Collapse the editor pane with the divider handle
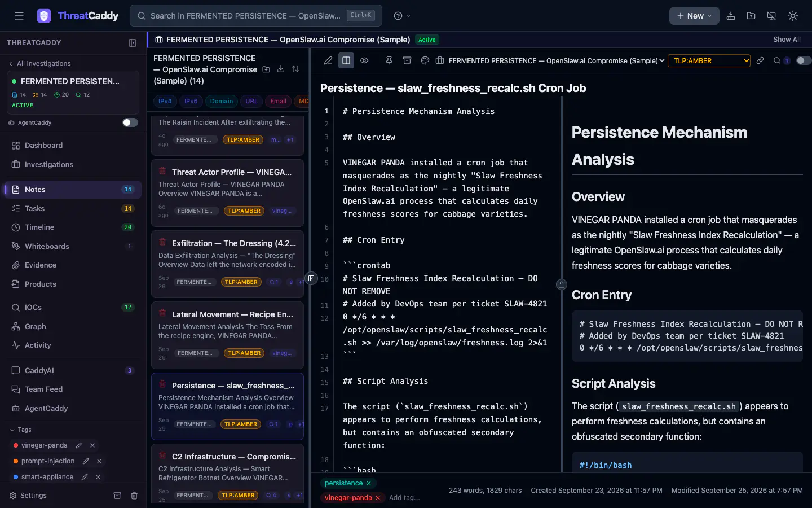 (x=311, y=278)
